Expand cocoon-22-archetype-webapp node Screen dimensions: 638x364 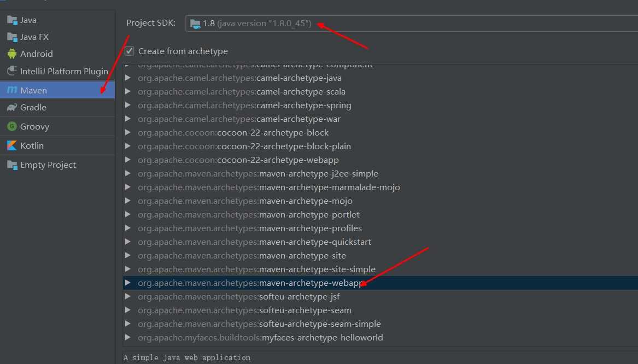click(128, 160)
